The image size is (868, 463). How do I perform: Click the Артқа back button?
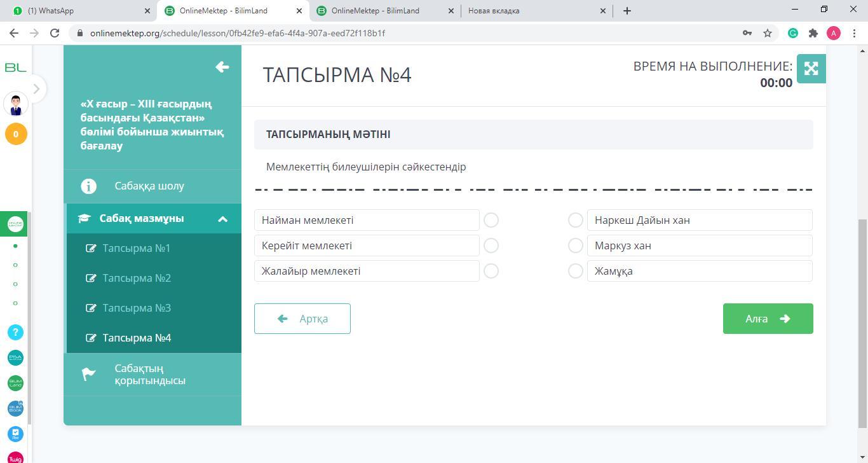pos(302,319)
